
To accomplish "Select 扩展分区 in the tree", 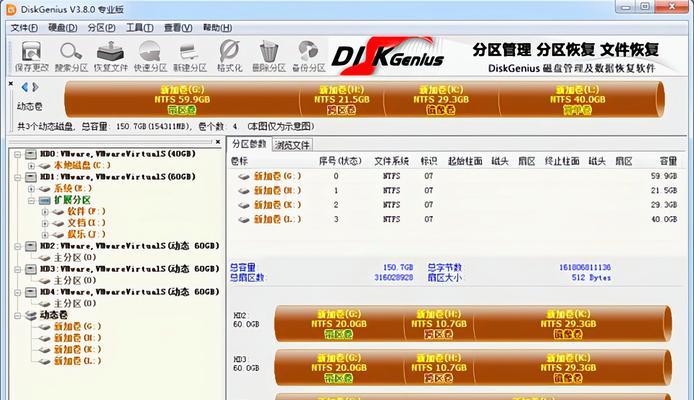I will click(72, 200).
